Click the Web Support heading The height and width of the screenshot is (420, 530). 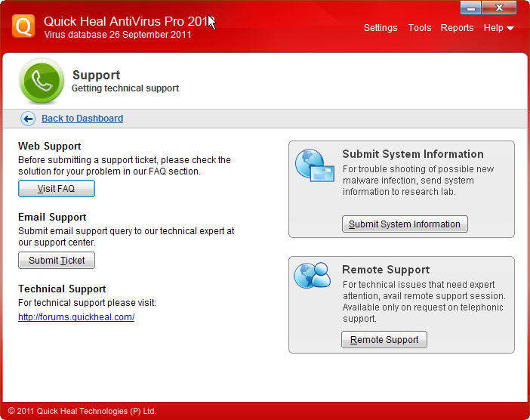click(x=49, y=146)
